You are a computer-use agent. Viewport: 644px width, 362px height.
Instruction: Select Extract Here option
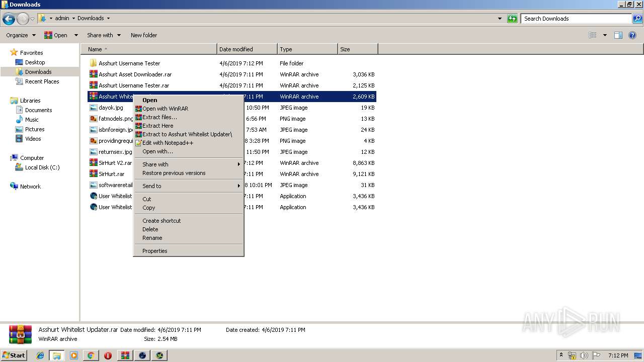[189, 126]
